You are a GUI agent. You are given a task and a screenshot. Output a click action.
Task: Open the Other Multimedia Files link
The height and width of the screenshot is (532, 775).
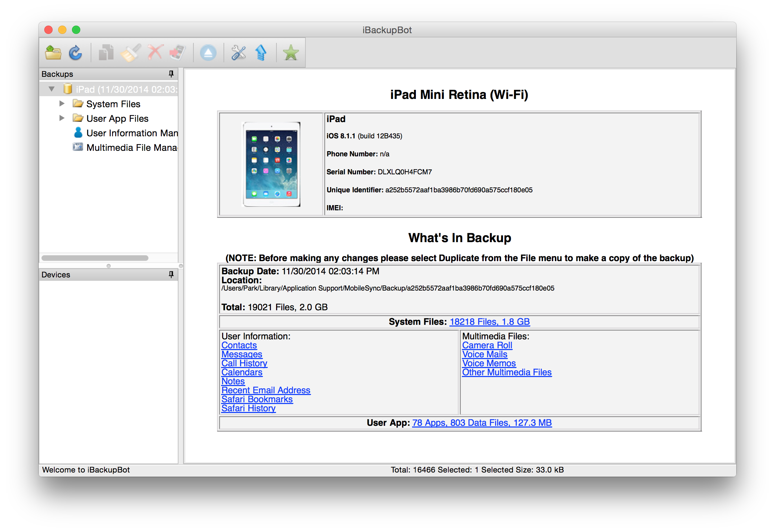(x=507, y=372)
